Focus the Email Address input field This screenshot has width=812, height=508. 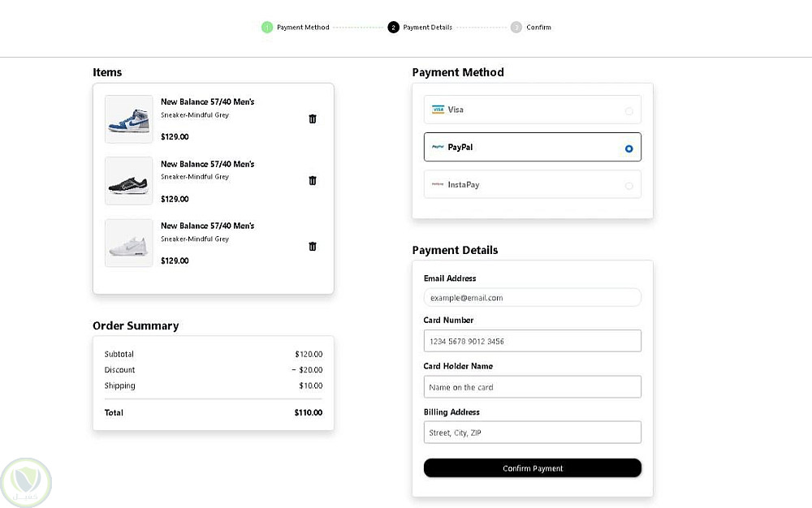click(532, 298)
